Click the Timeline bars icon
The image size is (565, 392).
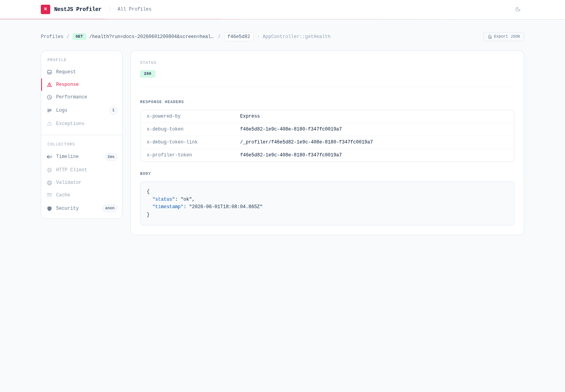point(49,157)
